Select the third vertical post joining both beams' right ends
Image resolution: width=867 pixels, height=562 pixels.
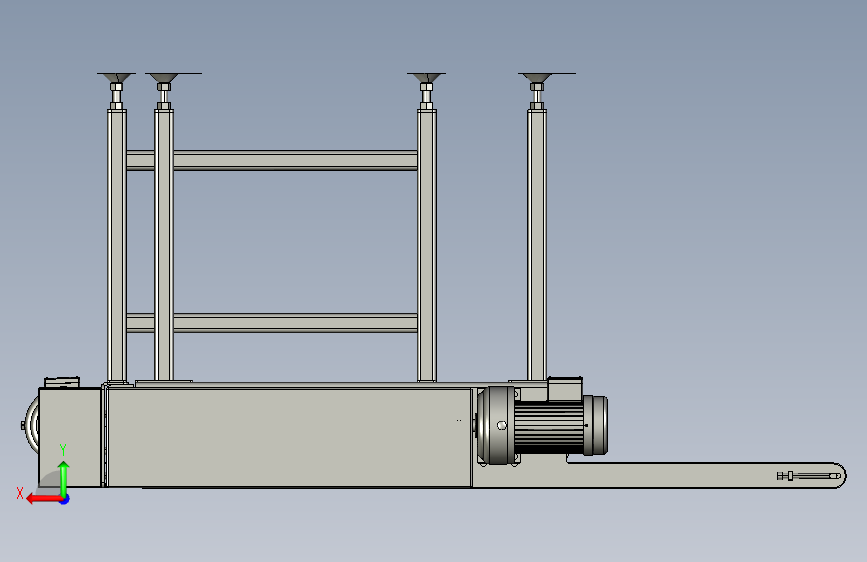(427, 246)
